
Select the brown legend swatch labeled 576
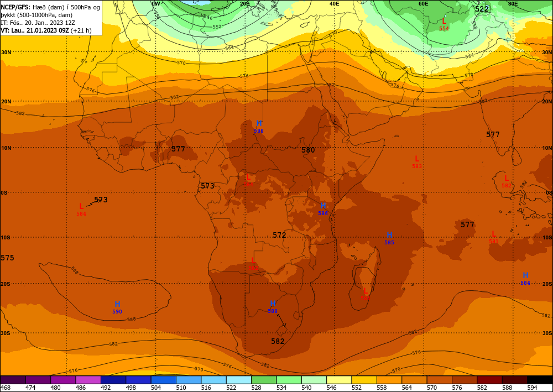pyautogui.click(x=465, y=380)
